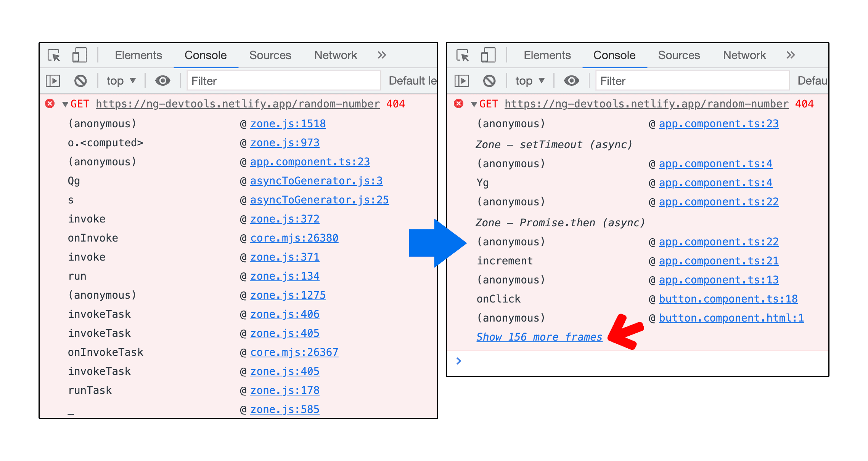Toggle the left console error message open

(x=64, y=104)
